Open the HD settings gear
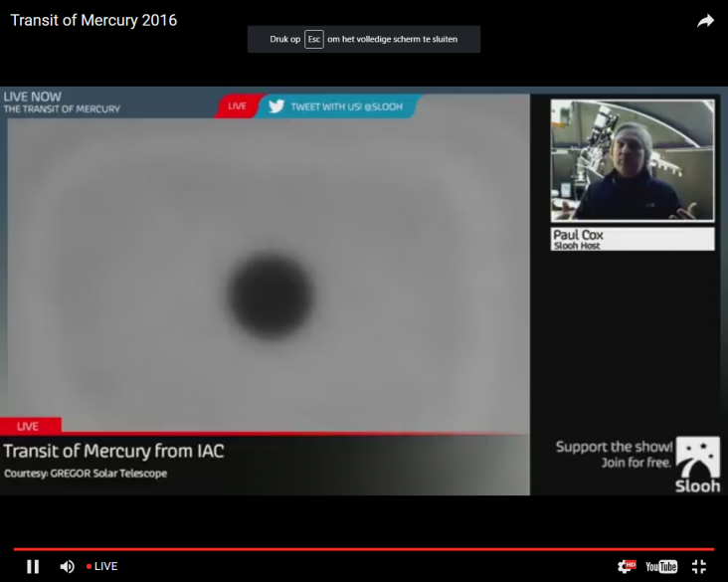Screen dimensions: 728x582 [x=627, y=566]
